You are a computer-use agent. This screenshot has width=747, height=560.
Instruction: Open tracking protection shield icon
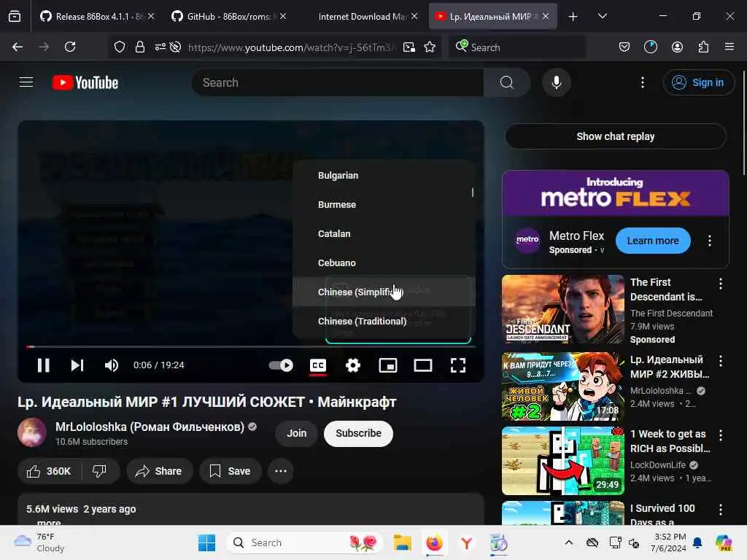coord(120,47)
